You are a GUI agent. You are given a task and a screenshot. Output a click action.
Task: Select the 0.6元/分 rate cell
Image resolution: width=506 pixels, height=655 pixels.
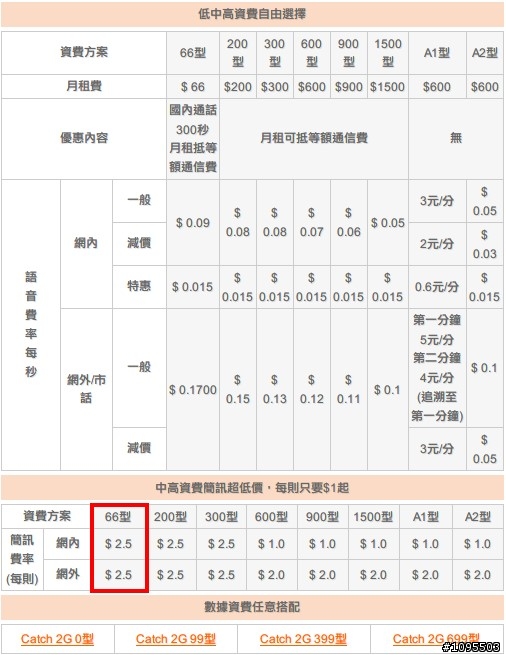437,287
